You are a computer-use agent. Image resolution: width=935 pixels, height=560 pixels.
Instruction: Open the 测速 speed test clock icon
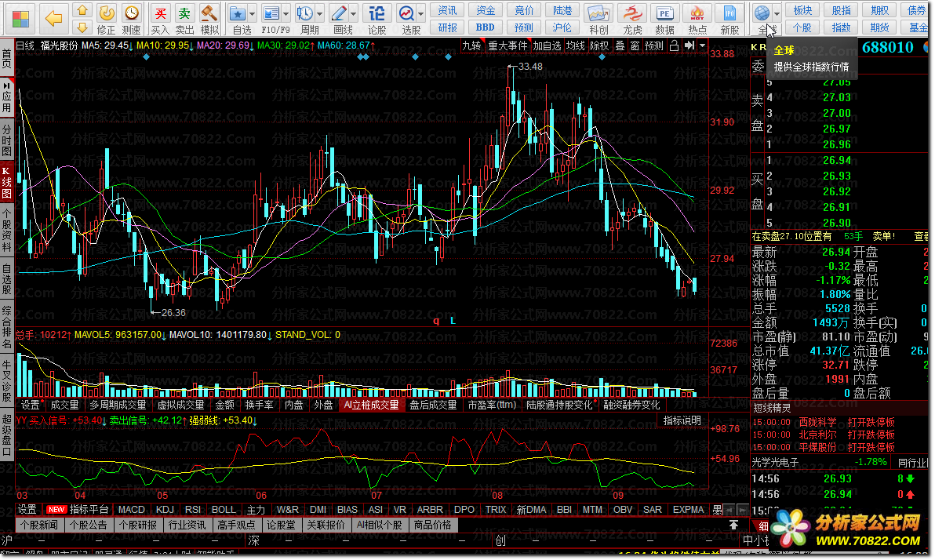tap(132, 13)
